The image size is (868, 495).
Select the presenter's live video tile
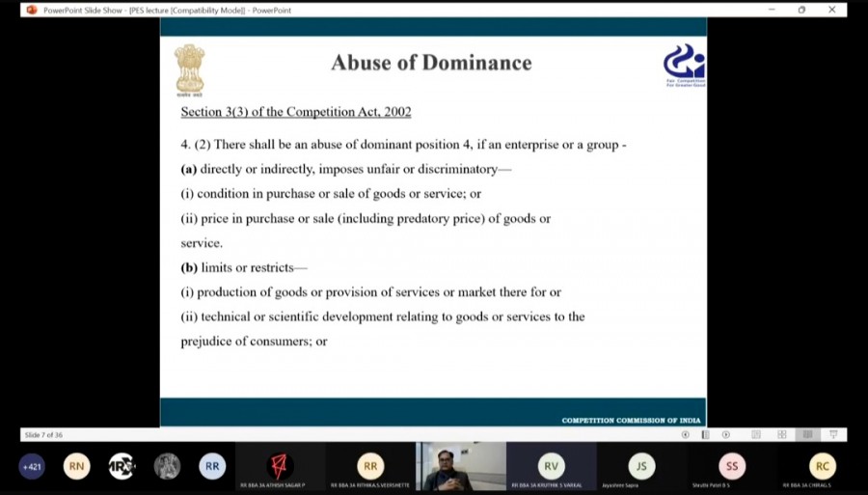(460, 466)
